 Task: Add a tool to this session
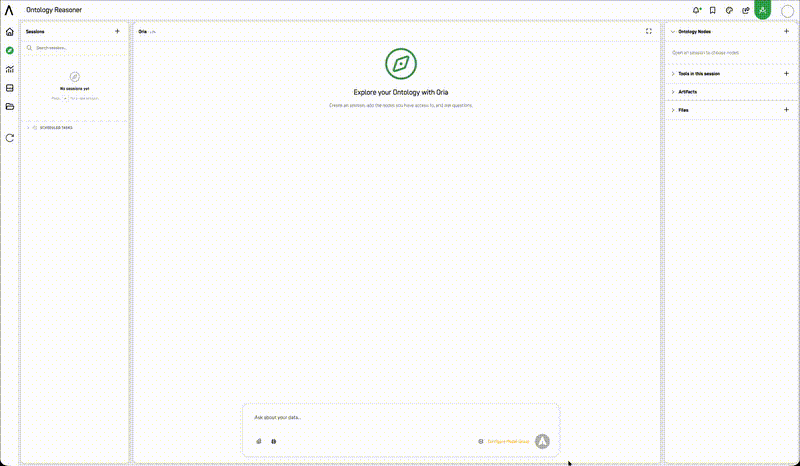click(786, 73)
